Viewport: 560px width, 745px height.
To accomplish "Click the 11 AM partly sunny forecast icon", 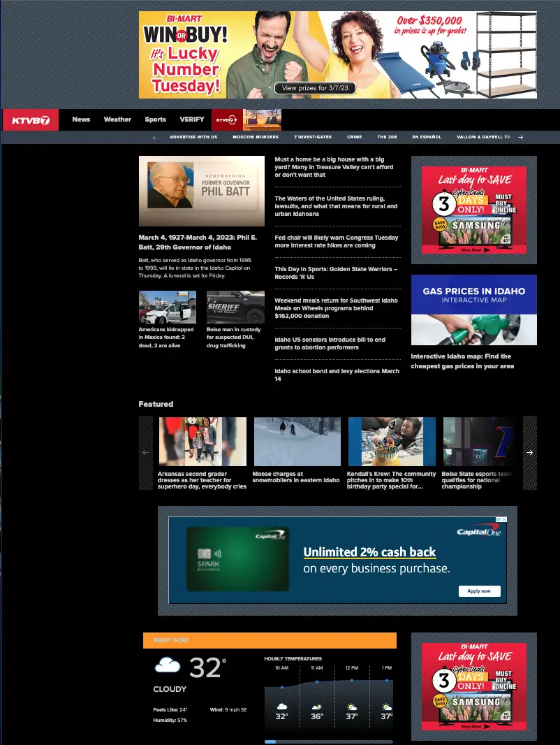I will (x=316, y=707).
